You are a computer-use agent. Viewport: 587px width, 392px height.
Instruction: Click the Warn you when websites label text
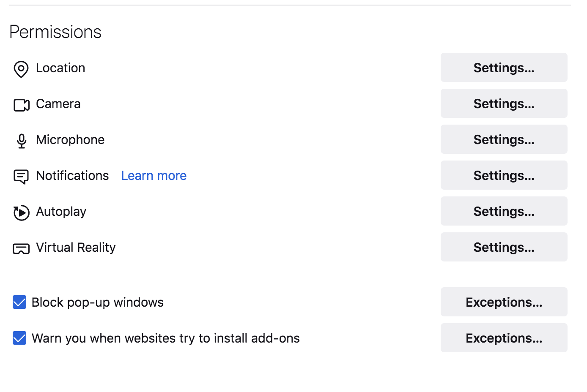[165, 338]
